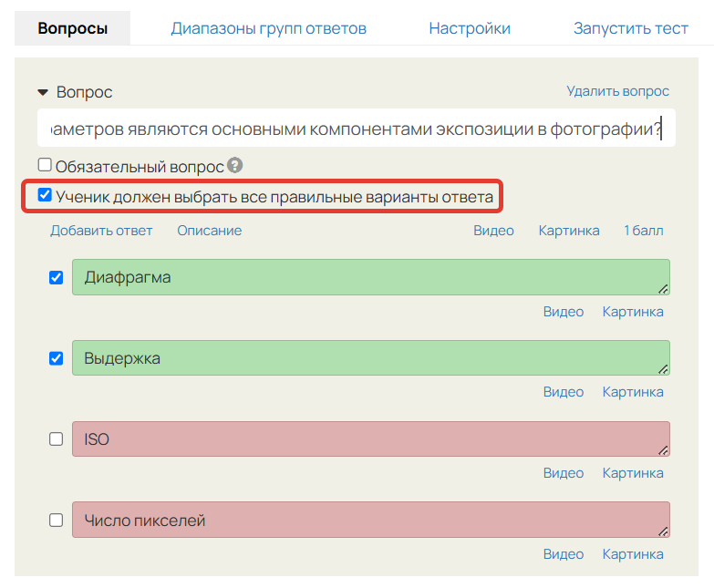Open the help icon next to Обязательный вопрос
Screen dimensions: 714x588
pyautogui.click(x=235, y=165)
